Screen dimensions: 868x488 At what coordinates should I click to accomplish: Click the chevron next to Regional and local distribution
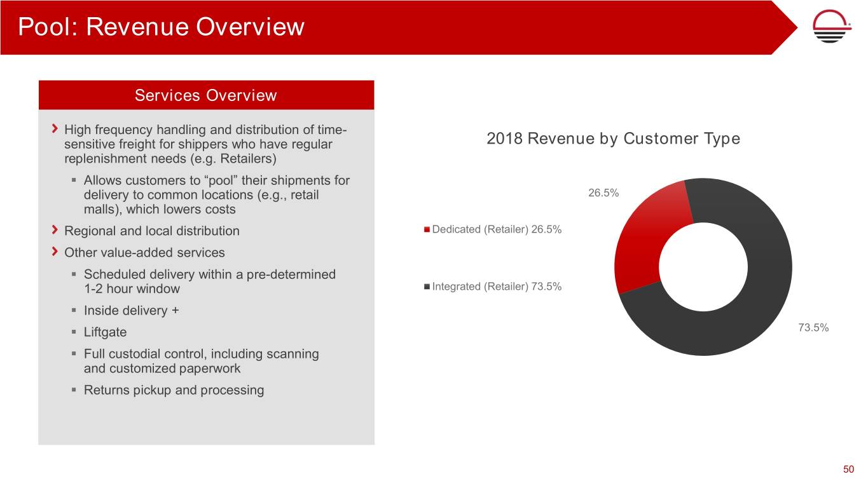point(55,230)
